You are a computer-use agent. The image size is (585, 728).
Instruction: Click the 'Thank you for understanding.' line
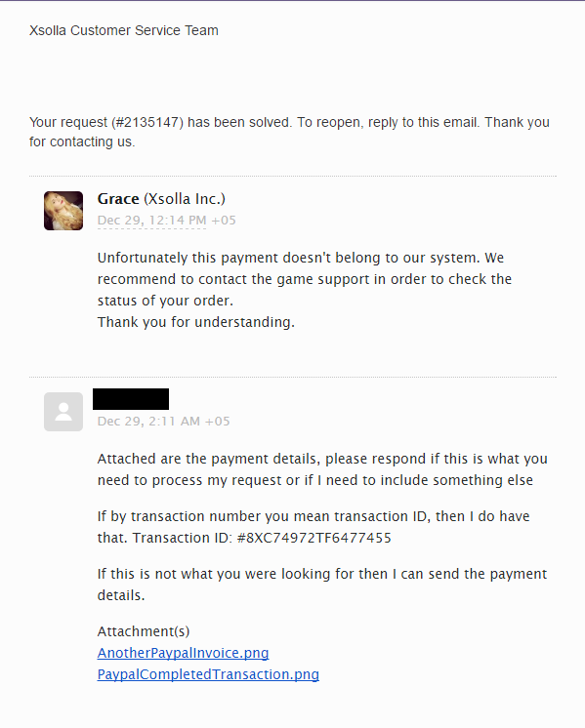click(x=196, y=322)
